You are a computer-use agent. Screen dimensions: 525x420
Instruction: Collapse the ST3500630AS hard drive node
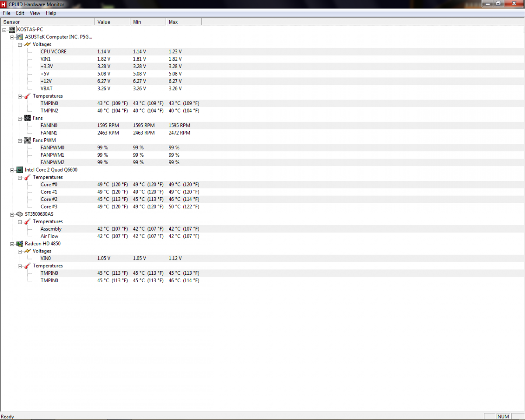(12, 214)
